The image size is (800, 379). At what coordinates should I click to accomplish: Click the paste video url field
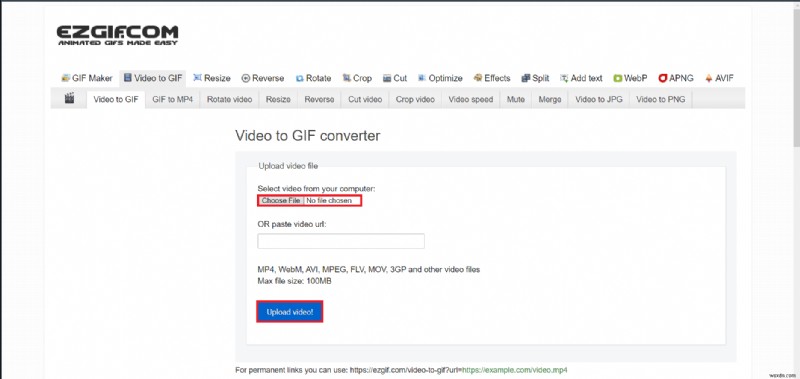[341, 241]
